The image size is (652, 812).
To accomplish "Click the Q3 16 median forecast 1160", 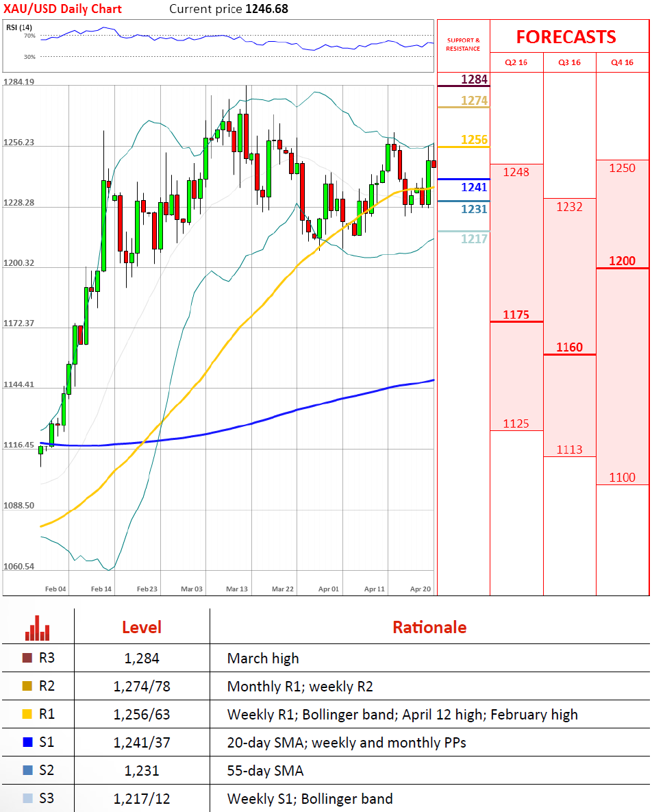I will 569,347.
